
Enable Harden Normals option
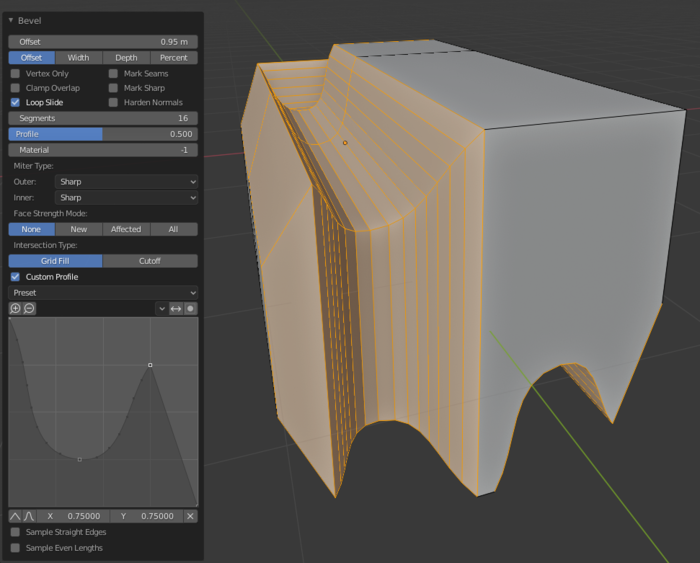[114, 102]
